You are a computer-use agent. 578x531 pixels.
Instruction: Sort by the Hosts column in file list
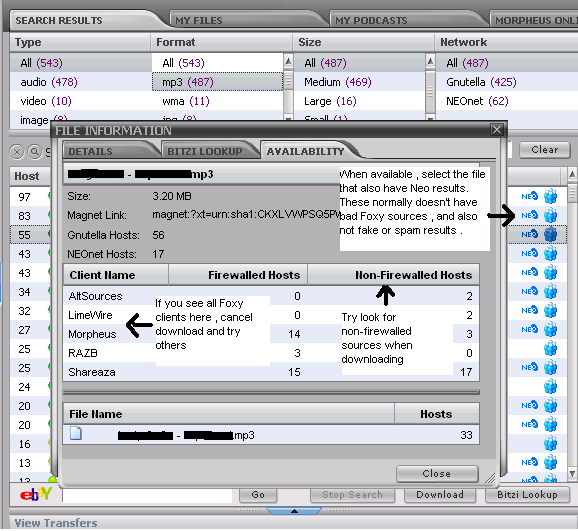pyautogui.click(x=436, y=414)
